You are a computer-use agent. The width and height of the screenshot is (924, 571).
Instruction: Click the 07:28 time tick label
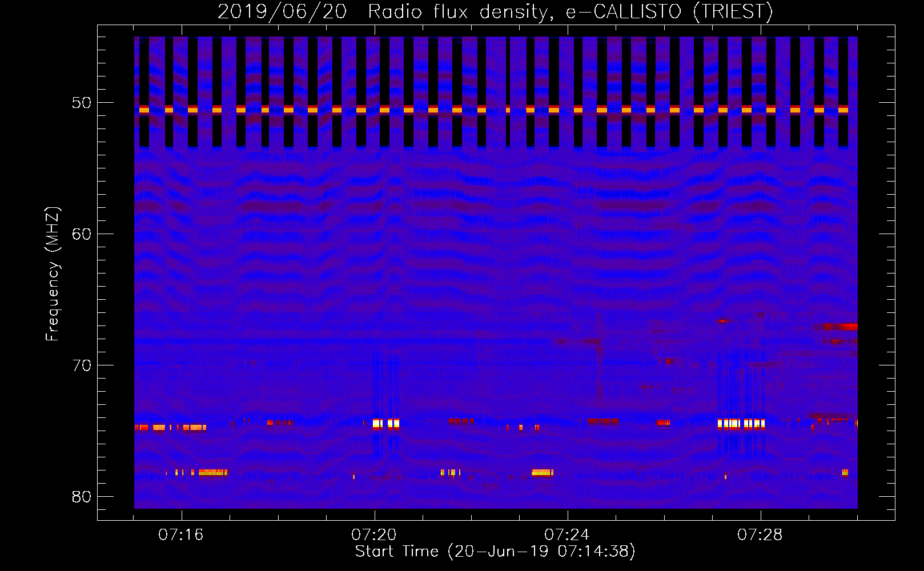click(760, 535)
